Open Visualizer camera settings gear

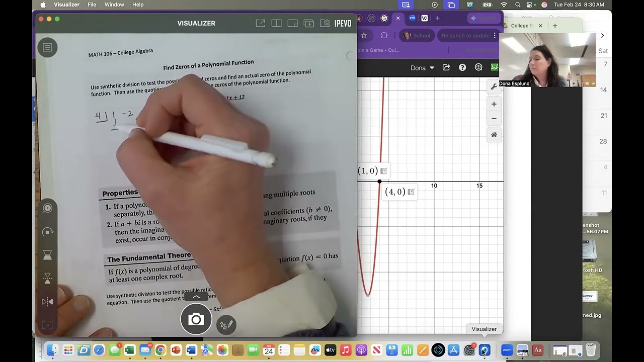click(325, 23)
